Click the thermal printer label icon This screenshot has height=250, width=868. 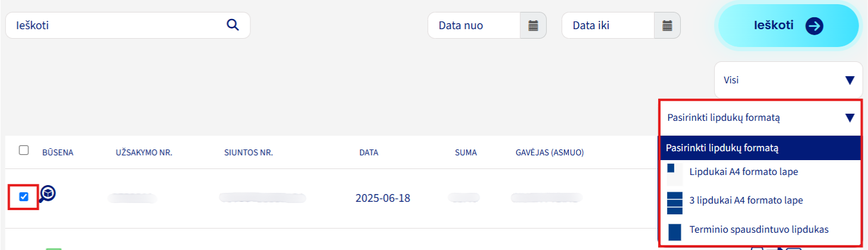coord(674,232)
